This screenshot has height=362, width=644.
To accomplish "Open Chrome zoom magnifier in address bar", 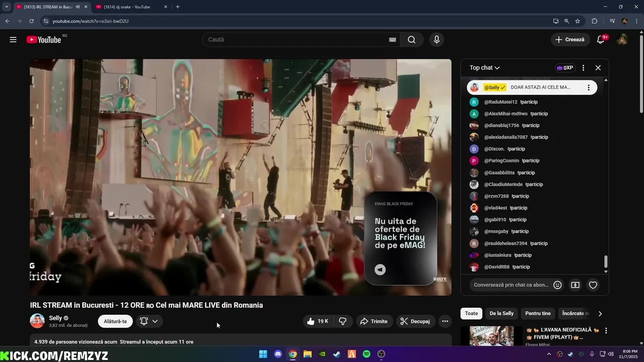I will pyautogui.click(x=567, y=21).
